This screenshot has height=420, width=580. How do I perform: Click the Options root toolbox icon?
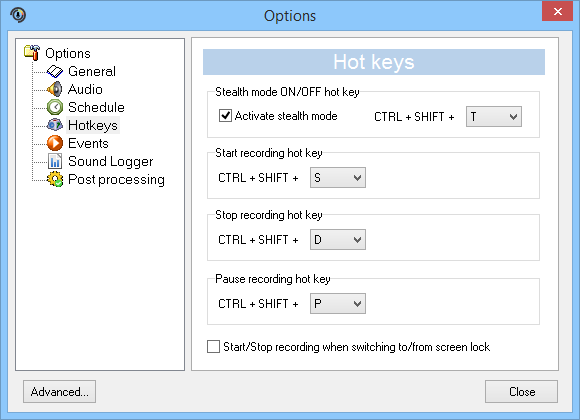pos(32,53)
